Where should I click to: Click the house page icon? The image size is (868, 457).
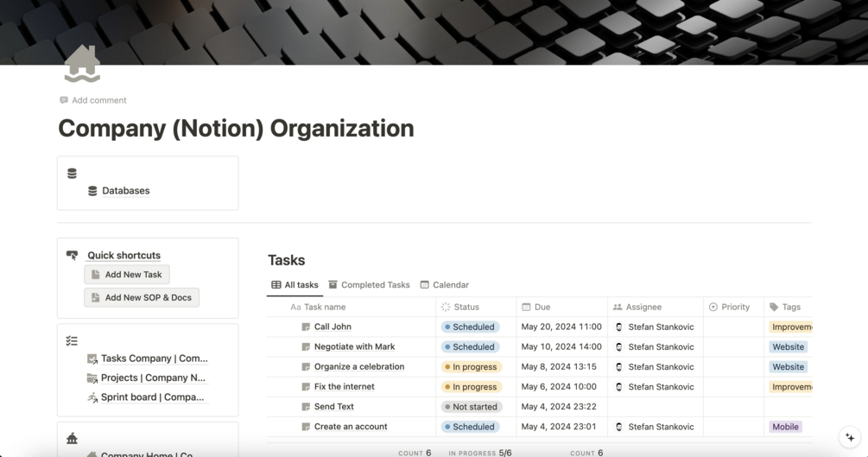[83, 64]
